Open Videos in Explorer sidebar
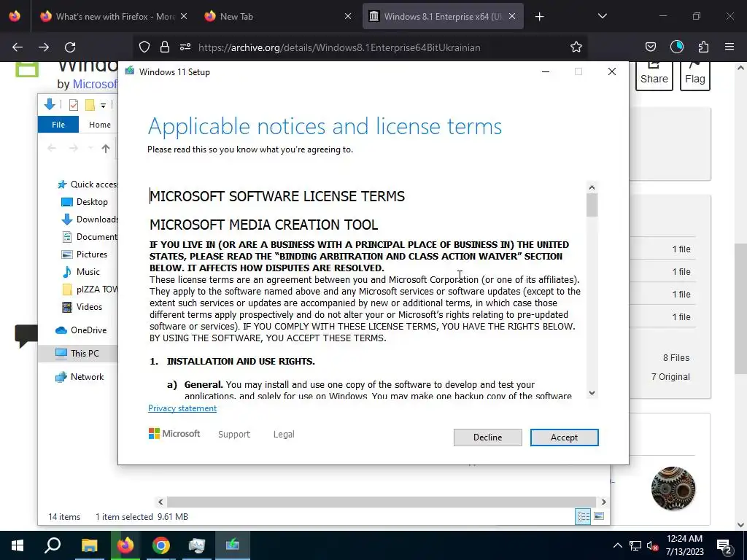 pos(82,307)
